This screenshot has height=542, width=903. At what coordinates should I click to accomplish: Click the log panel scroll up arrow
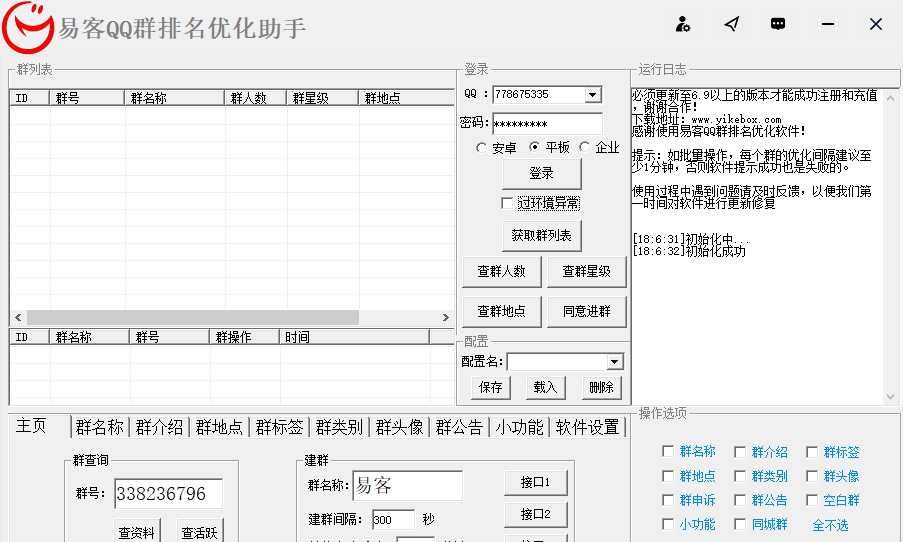coord(890,98)
